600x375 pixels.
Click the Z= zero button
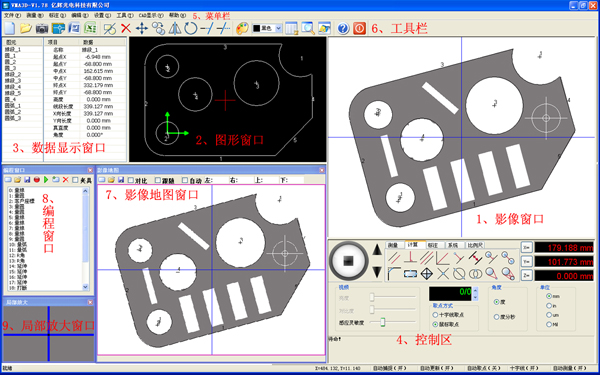(x=526, y=276)
